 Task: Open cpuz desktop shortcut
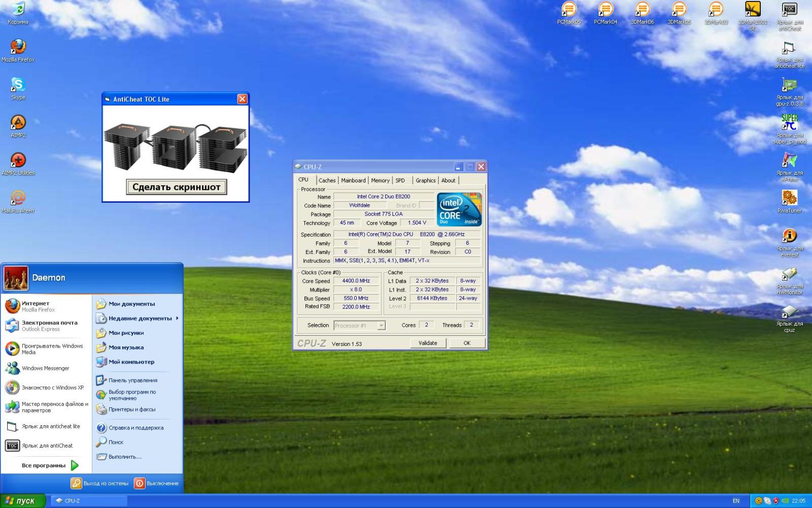[x=789, y=318]
